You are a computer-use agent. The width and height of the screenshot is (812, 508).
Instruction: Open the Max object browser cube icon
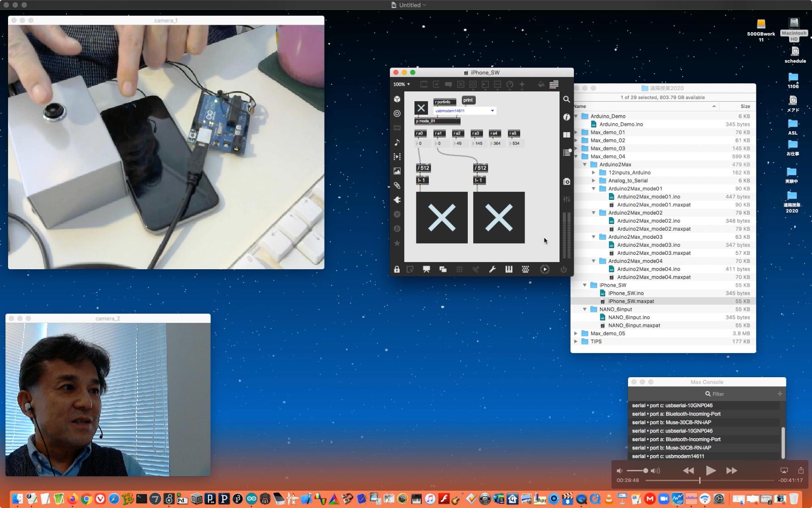397,99
